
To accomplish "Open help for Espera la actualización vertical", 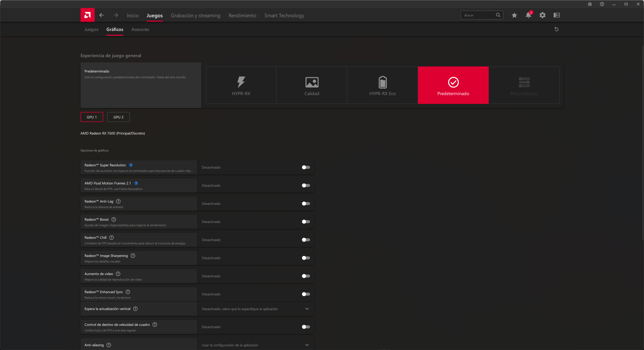I will coord(135,309).
